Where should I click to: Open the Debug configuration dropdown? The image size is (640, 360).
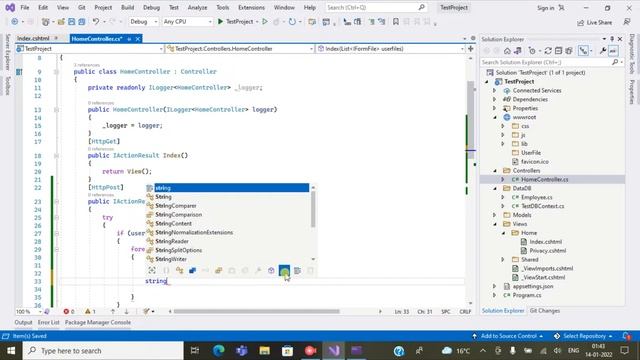144,22
